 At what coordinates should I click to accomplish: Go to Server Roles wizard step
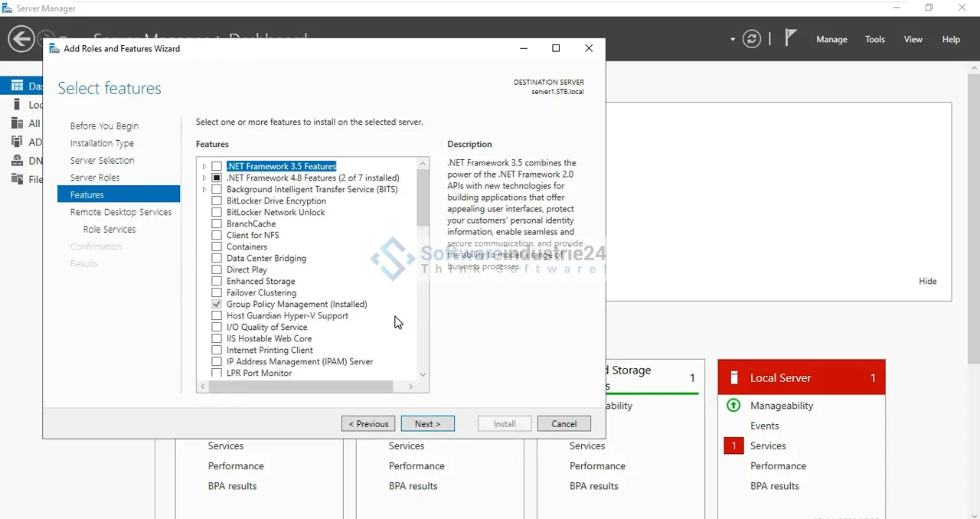(95, 178)
